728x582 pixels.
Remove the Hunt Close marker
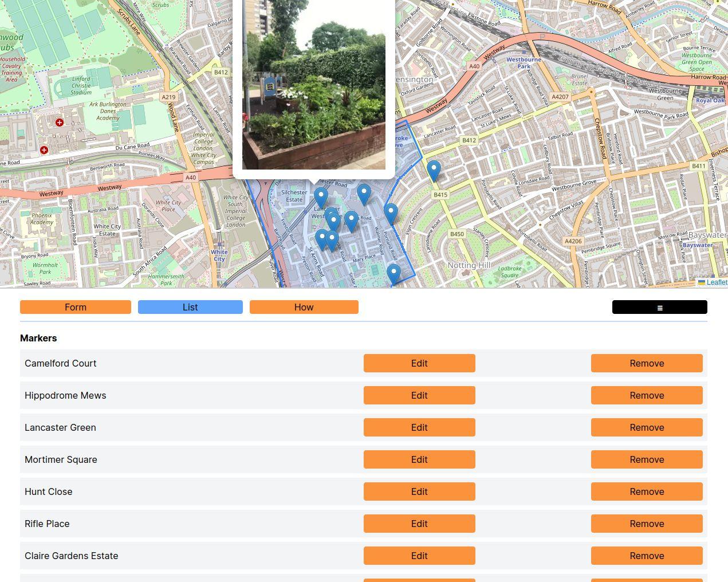click(x=647, y=491)
